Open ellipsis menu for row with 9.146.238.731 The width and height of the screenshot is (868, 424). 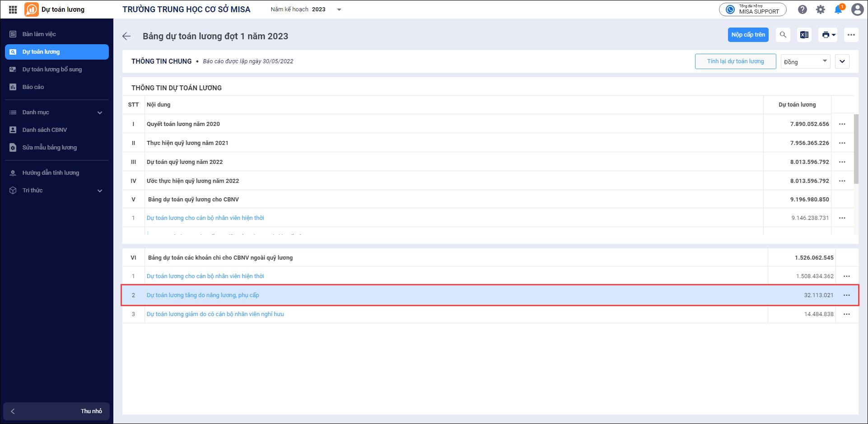842,218
